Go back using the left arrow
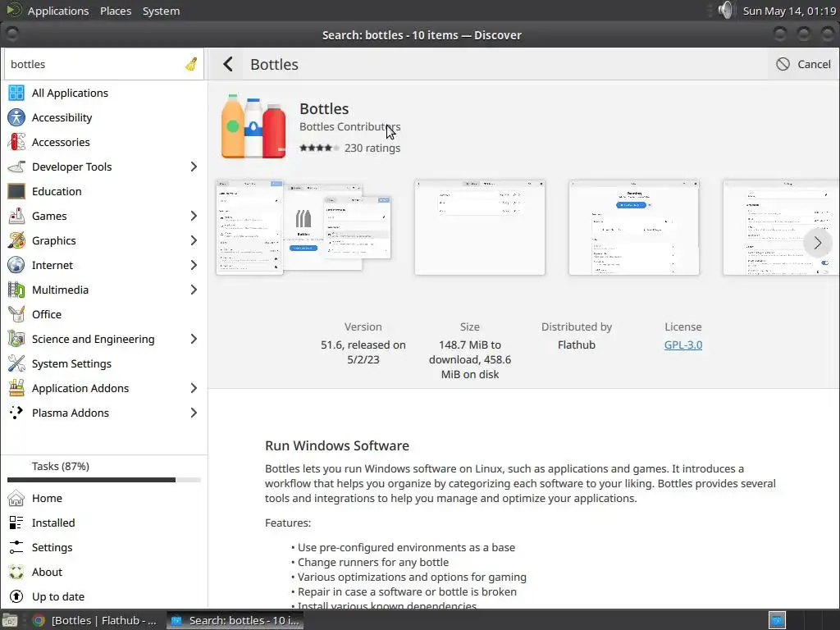The height and width of the screenshot is (630, 840). (228, 64)
